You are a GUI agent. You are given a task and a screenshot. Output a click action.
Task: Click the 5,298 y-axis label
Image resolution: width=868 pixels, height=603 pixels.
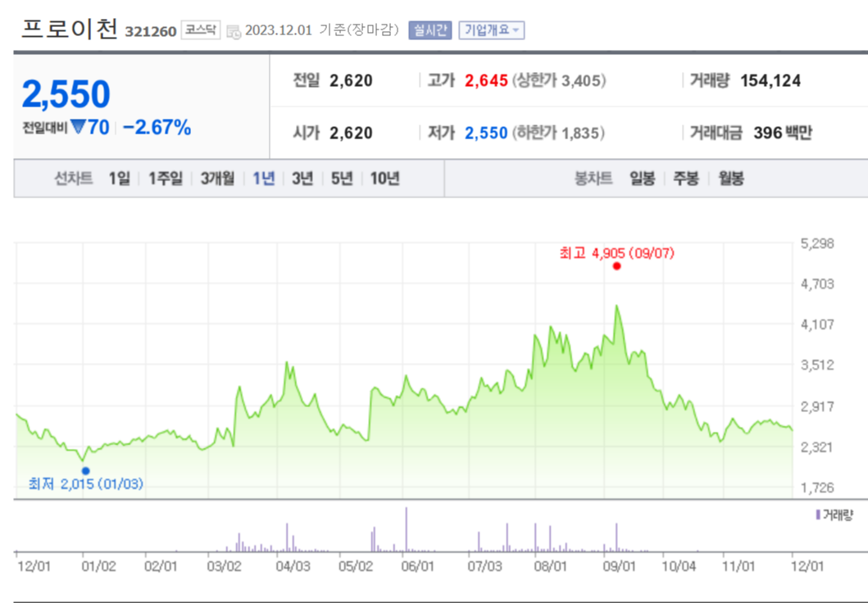click(817, 243)
